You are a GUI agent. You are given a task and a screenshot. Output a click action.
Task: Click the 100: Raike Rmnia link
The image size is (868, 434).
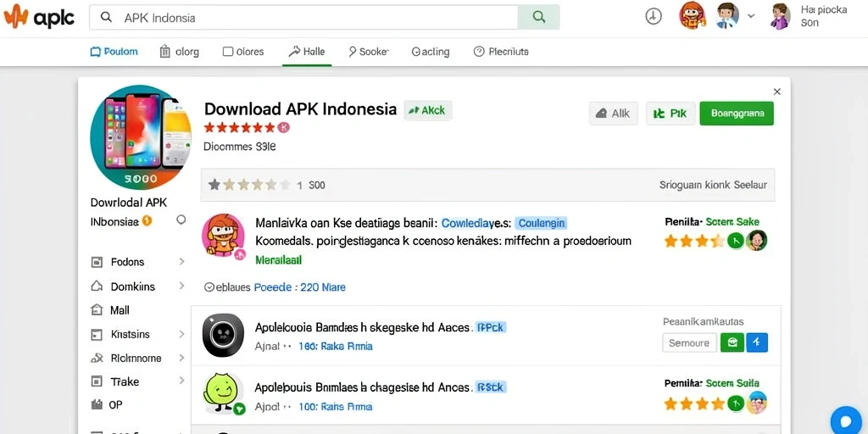click(x=336, y=347)
